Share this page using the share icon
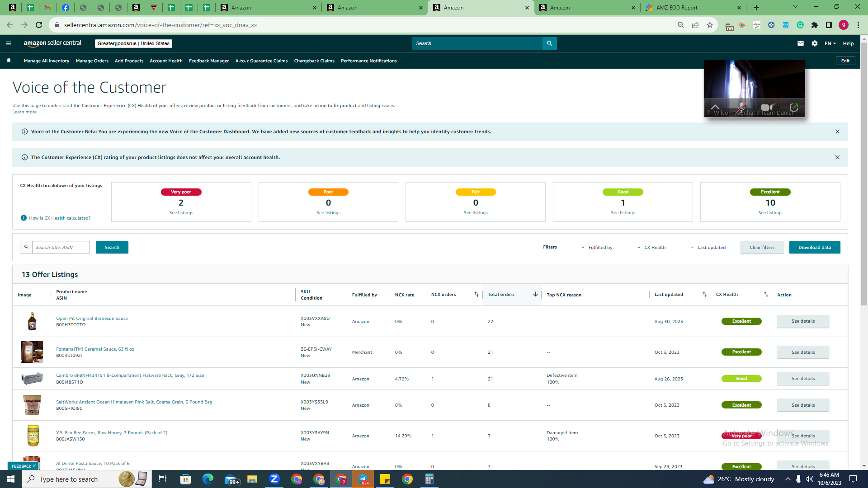This screenshot has width=868, height=488. pos(695,25)
